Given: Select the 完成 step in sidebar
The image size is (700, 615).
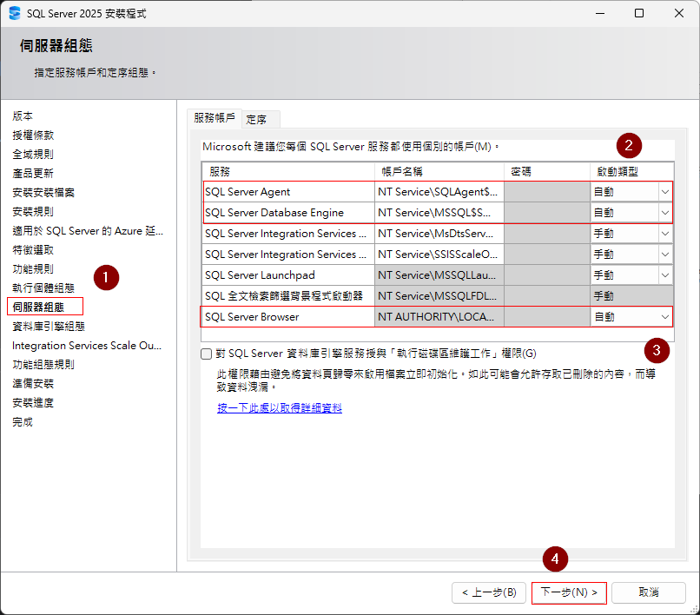Looking at the screenshot, I should (23, 422).
